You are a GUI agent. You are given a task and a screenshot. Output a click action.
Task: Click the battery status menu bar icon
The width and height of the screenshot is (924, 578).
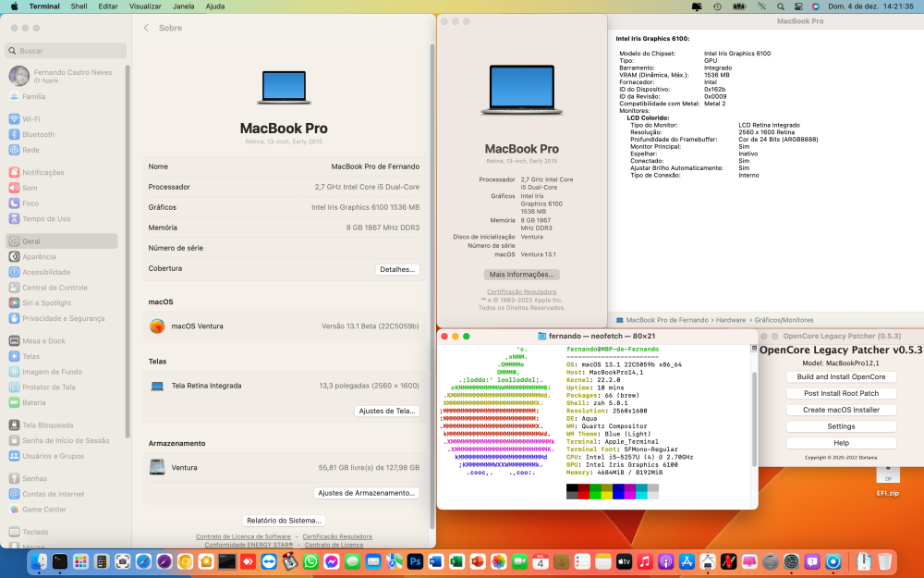(x=739, y=6)
